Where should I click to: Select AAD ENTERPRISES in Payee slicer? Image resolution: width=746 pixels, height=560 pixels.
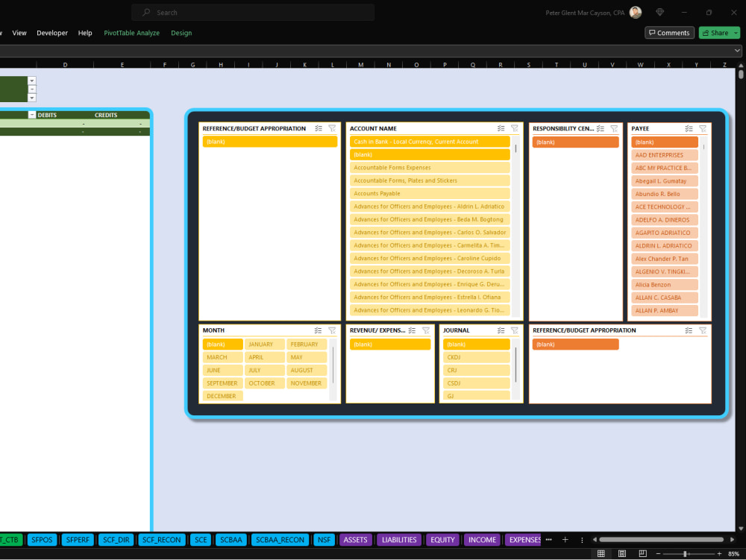(665, 155)
